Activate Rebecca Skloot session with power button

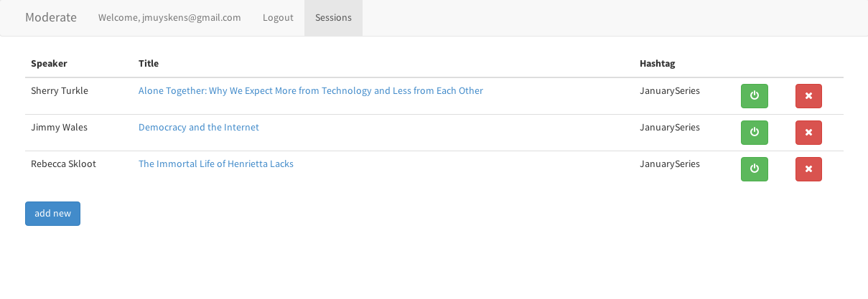(754, 169)
